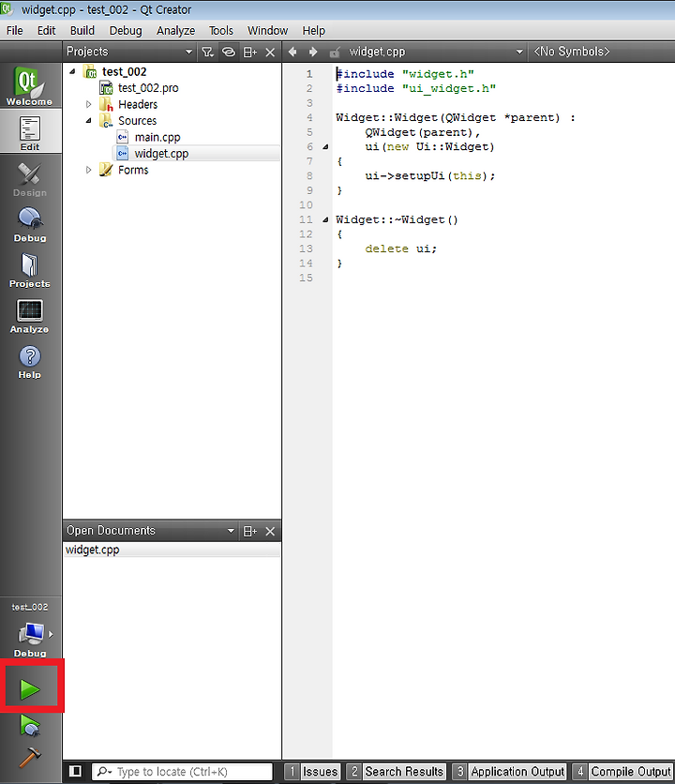
Task: Open the Analyze menu
Action: (175, 31)
